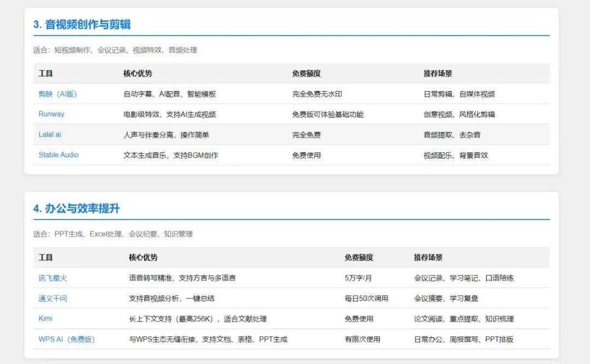Click 免费额度 header in audio-video table
590x364 pixels.
coord(306,73)
